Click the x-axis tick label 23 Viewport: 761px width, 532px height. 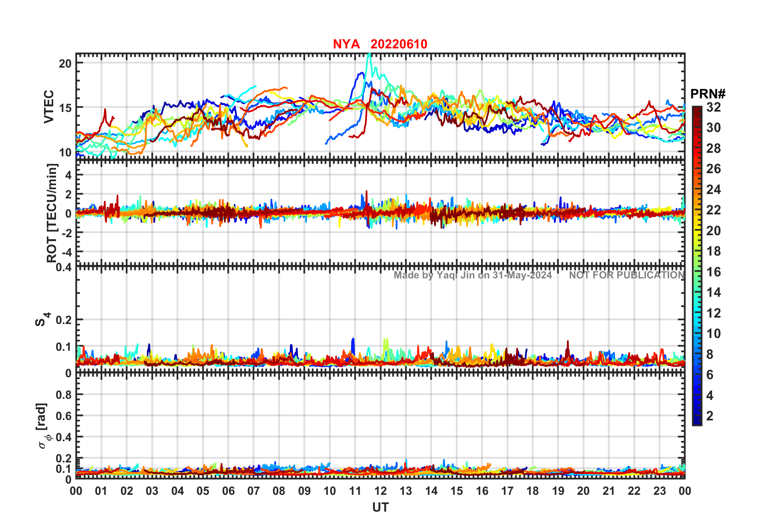click(659, 491)
